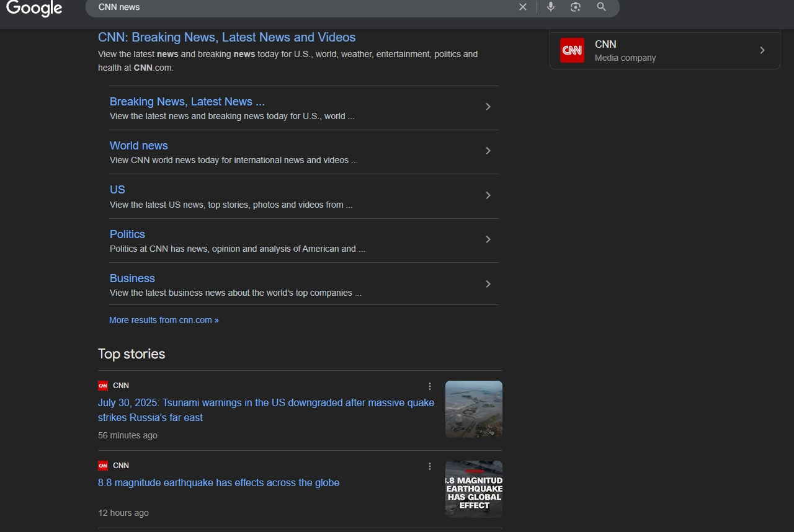Expand the Business sitelink chevron
Viewport: 794px width, 532px height.
point(488,284)
